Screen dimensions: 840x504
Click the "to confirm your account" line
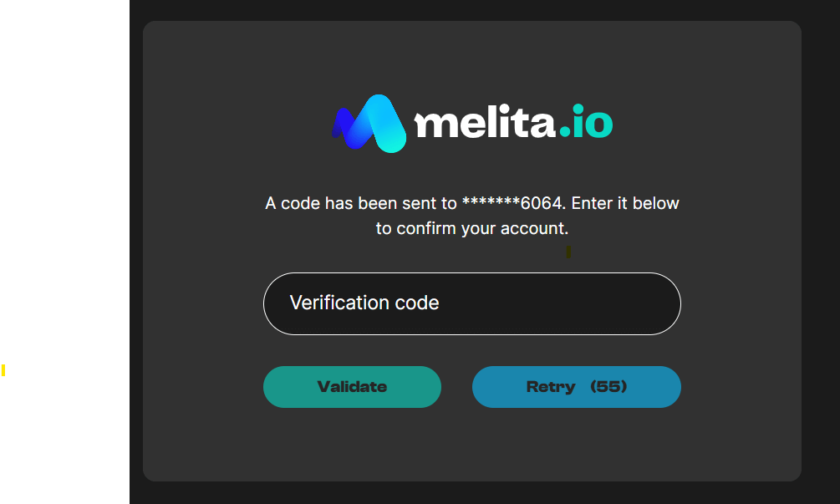(x=471, y=228)
